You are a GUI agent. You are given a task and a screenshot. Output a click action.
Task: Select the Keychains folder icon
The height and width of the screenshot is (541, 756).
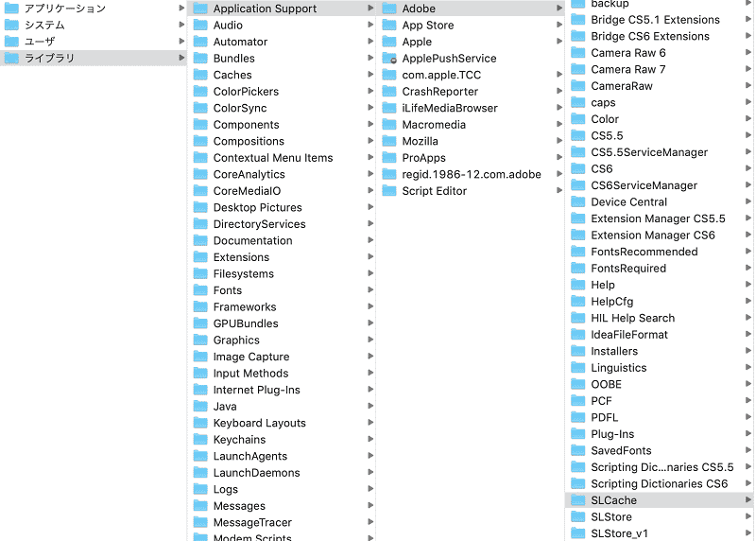pyautogui.click(x=200, y=439)
